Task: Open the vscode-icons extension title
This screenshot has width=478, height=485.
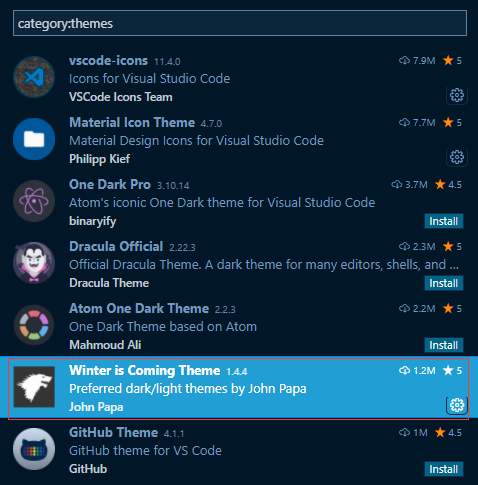Action: (x=108, y=61)
